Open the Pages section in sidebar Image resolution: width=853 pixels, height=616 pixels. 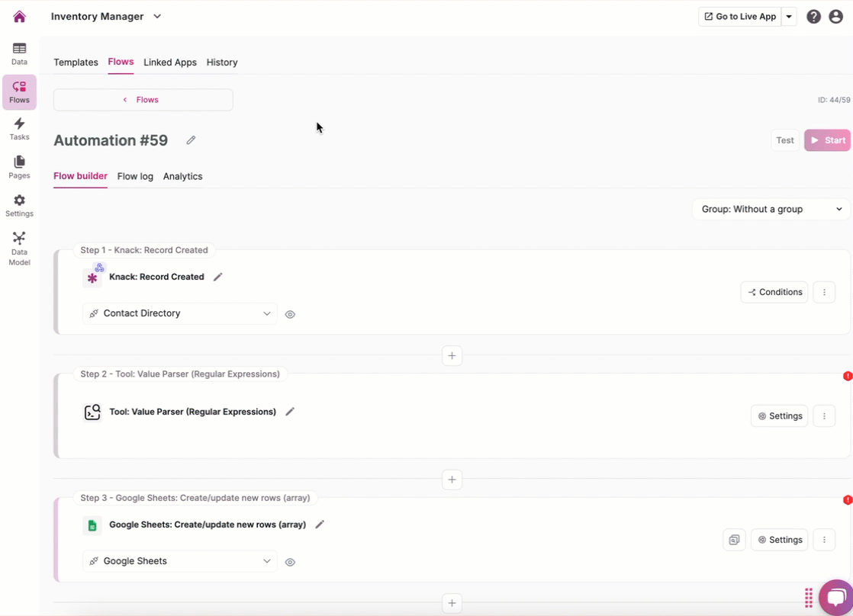coord(19,168)
